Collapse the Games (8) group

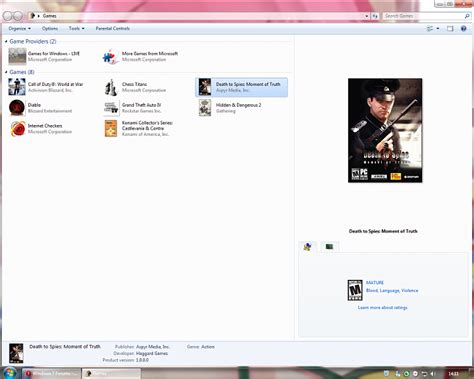point(6,72)
